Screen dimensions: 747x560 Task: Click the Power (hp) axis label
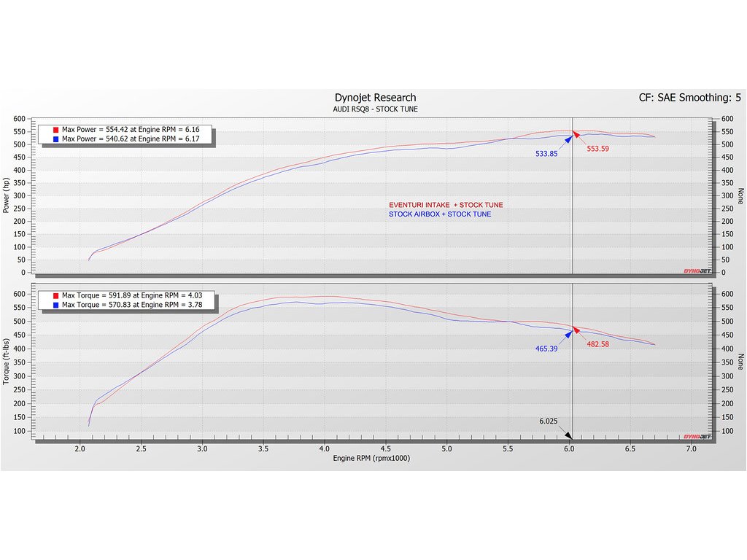[7, 195]
